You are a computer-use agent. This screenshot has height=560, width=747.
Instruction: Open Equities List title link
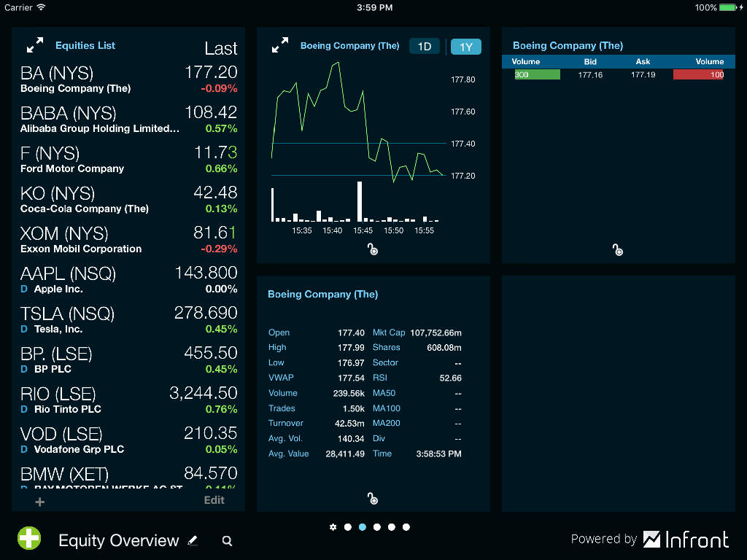(x=85, y=45)
